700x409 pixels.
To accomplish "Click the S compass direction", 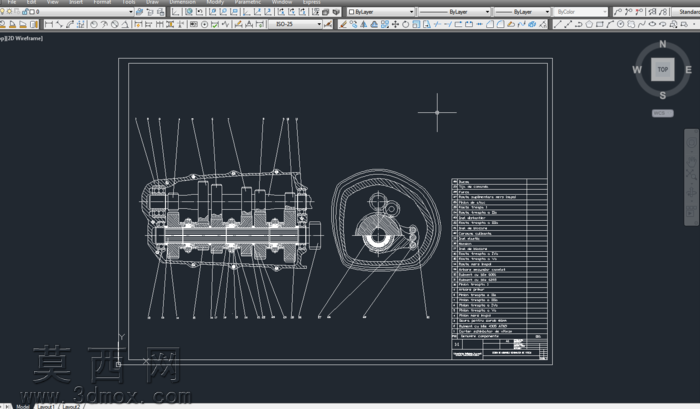I will click(x=662, y=95).
